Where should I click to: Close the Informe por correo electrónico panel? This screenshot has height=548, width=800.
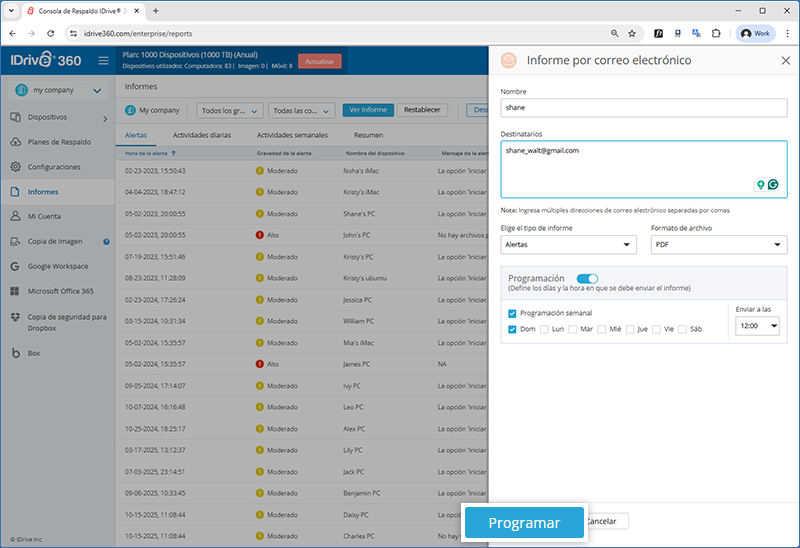pyautogui.click(x=785, y=61)
